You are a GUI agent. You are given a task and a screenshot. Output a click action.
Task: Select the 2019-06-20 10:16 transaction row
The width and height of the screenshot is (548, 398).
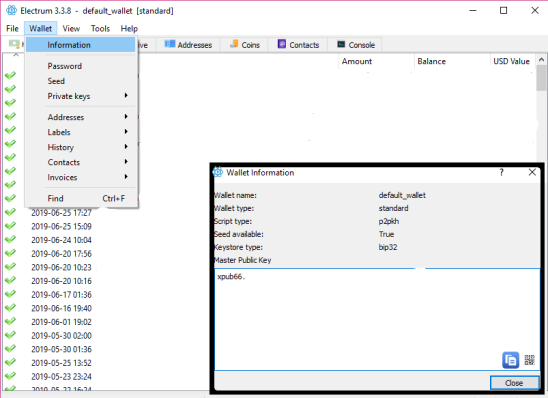(x=61, y=281)
